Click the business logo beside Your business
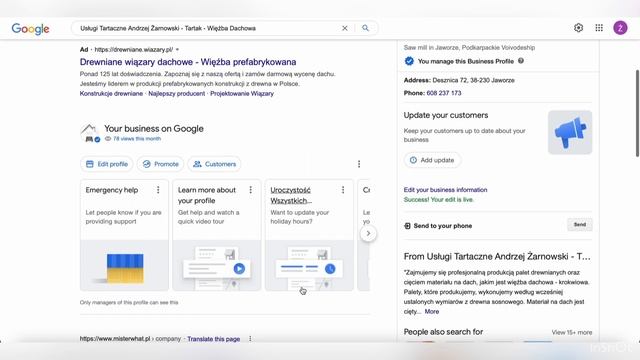Image resolution: width=640 pixels, height=360 pixels. pos(90,133)
